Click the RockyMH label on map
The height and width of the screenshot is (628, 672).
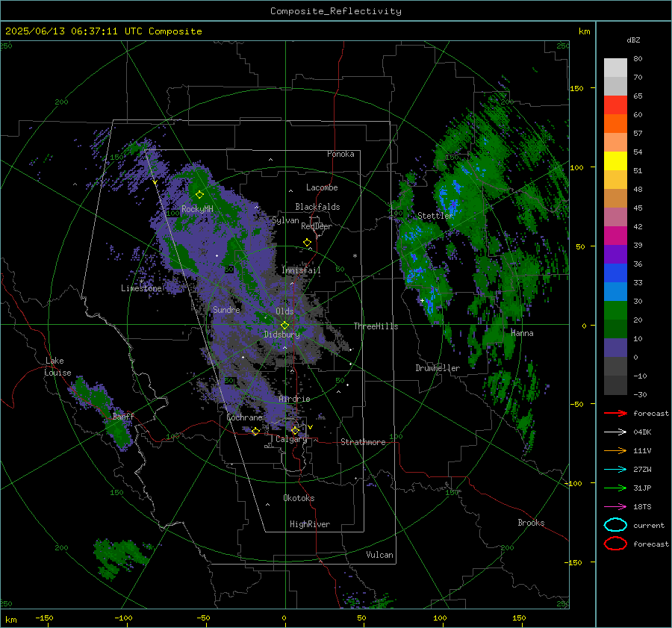point(197,209)
